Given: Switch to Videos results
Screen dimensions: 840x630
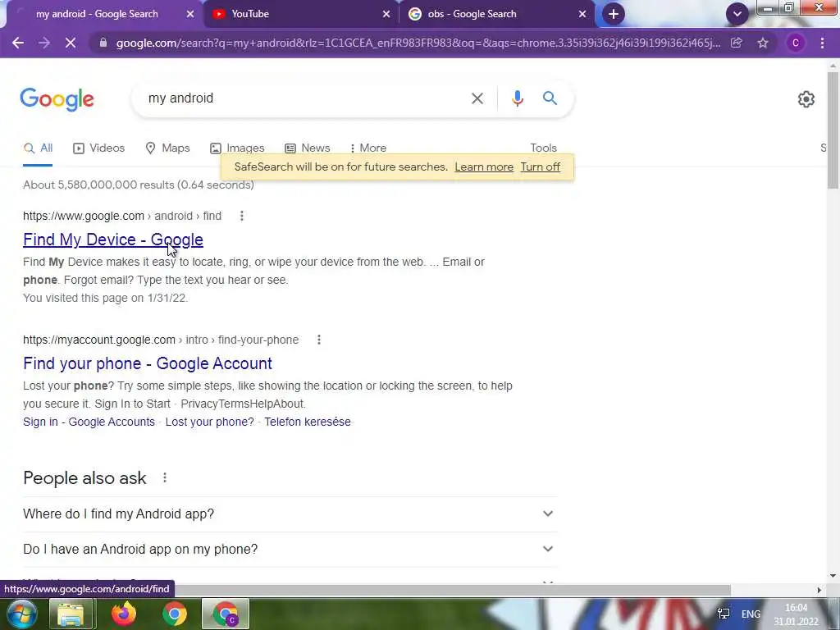Looking at the screenshot, I should pos(99,148).
